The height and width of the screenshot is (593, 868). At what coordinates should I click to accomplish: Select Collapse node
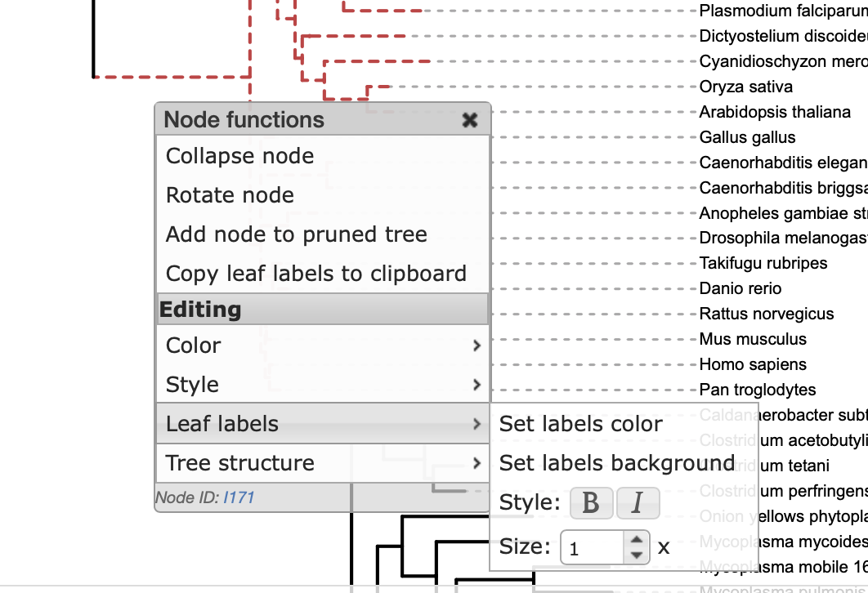coord(238,156)
